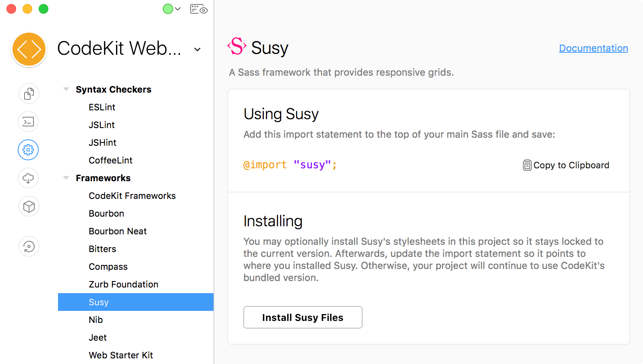Click the Copy to Clipboard icon button
Image resolution: width=643 pixels, height=364 pixels.
click(566, 165)
